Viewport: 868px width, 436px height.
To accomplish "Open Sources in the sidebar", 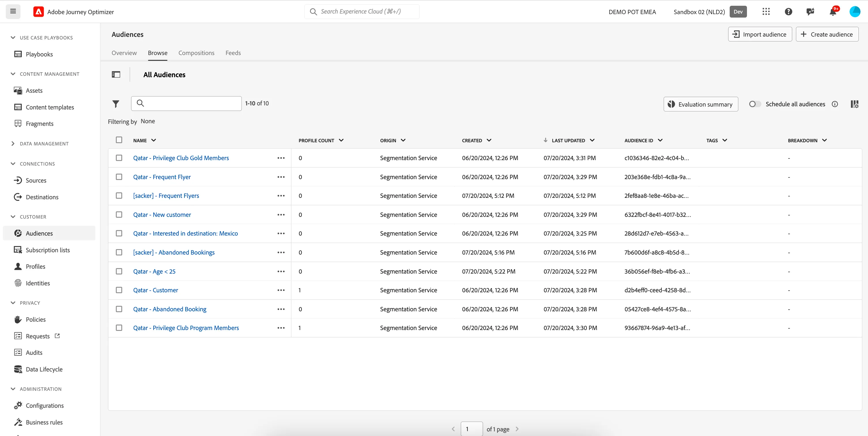I will 36,180.
